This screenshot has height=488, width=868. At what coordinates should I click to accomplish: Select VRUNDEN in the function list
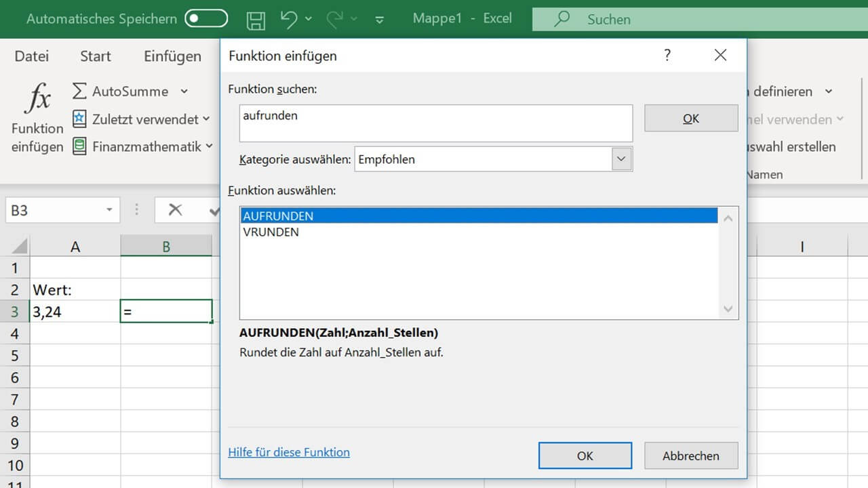coord(479,232)
